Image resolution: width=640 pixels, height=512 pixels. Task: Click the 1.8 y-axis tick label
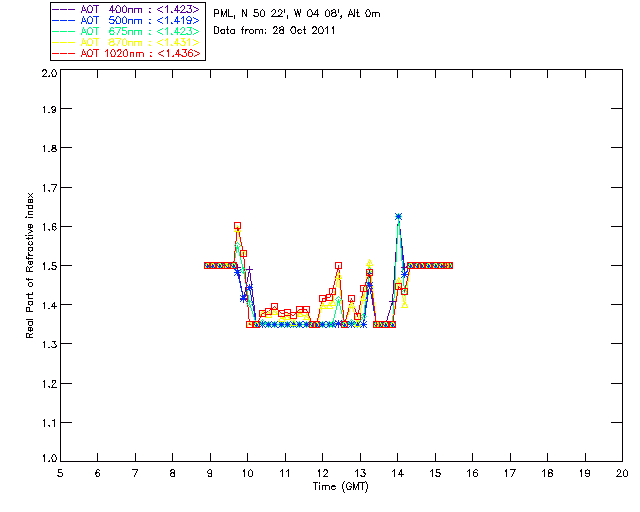[49, 148]
